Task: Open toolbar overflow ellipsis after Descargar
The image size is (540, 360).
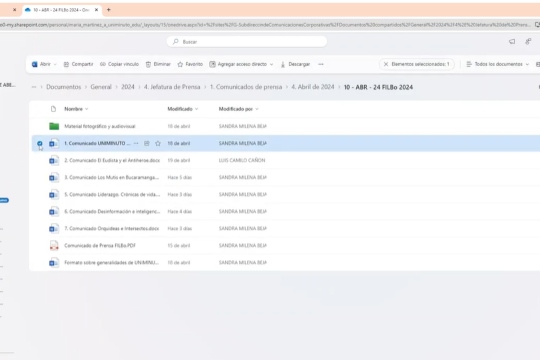Action: pos(321,64)
